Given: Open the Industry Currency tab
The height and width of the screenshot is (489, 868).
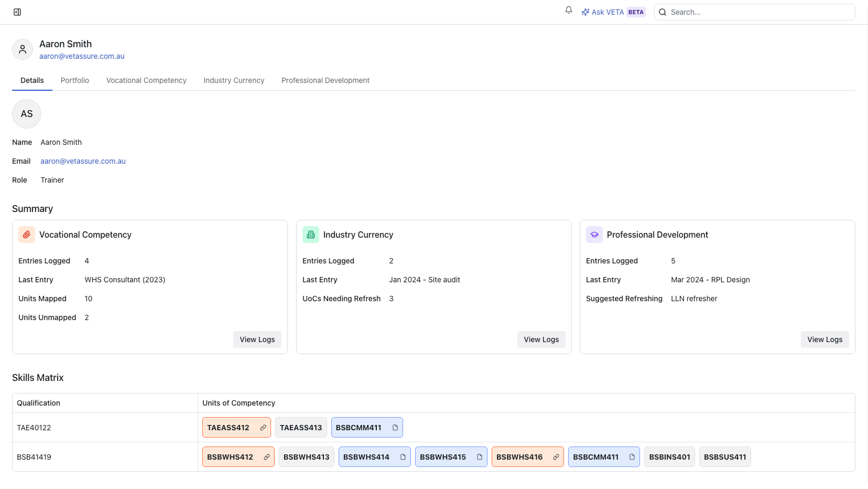Looking at the screenshot, I should pos(234,80).
